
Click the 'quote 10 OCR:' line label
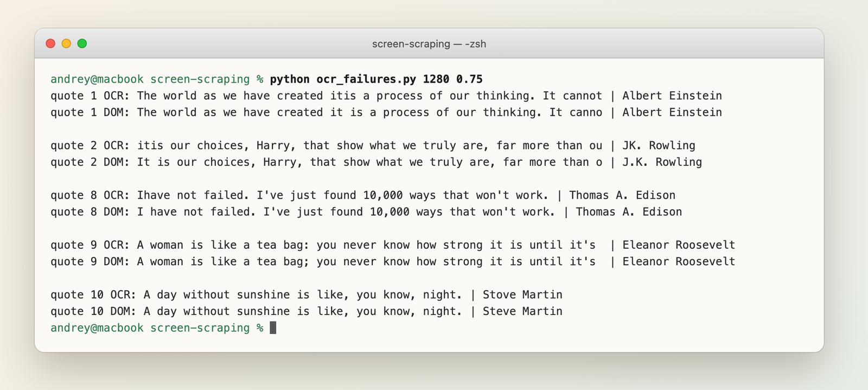pyautogui.click(x=93, y=295)
